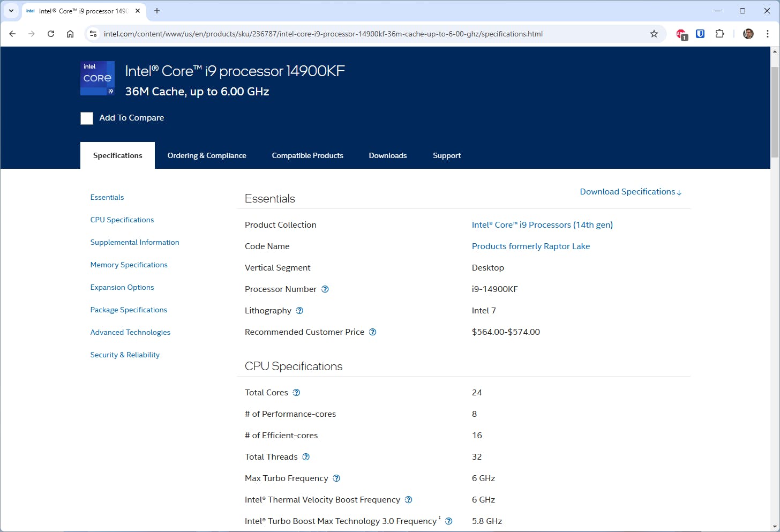Viewport: 780px width, 532px height.
Task: View site information icon in address bar
Action: point(93,34)
